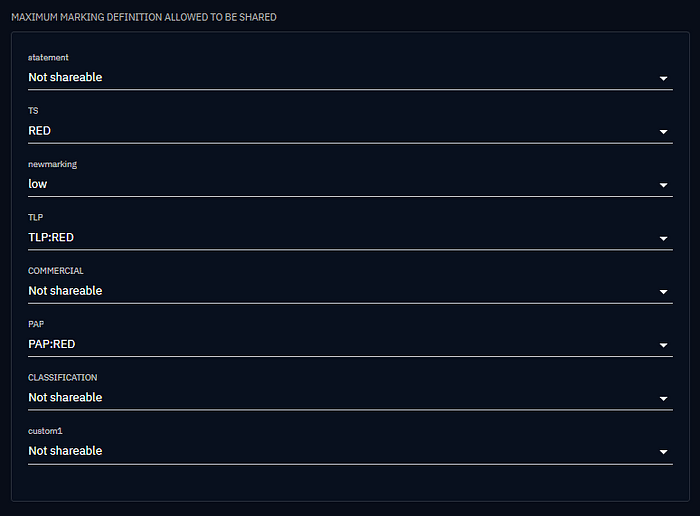700x516 pixels.
Task: Click the TLP dropdown arrow
Action: [663, 239]
